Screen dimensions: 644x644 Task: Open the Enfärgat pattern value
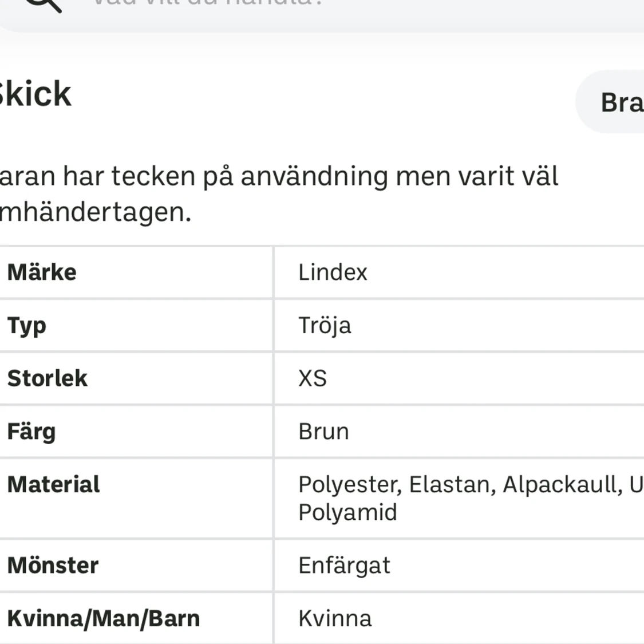(x=344, y=566)
